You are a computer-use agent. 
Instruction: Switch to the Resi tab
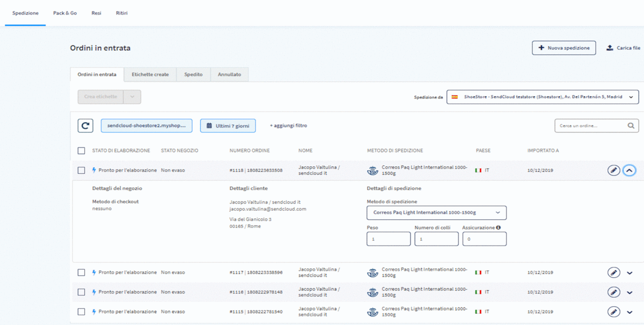point(97,13)
